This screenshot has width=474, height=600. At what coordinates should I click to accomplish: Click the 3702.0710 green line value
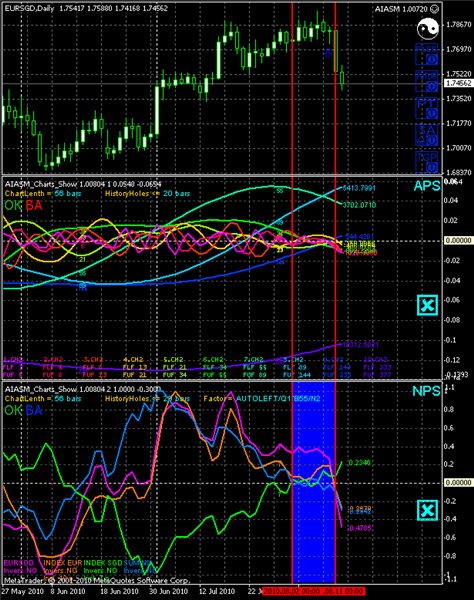tap(359, 205)
